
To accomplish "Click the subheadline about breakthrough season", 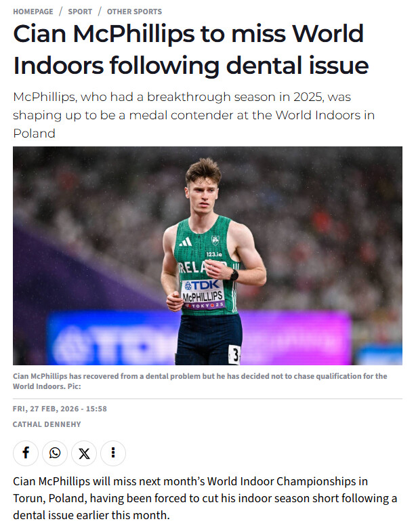I will [193, 115].
